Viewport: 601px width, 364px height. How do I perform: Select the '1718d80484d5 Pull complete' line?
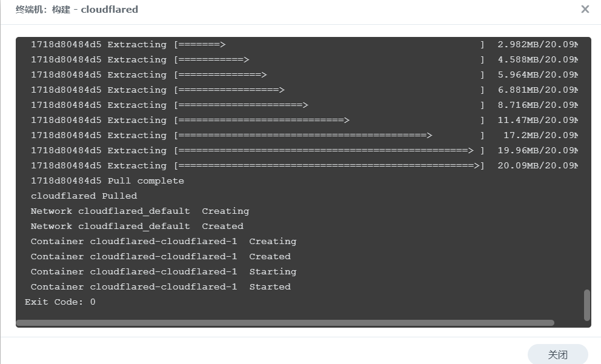point(107,180)
